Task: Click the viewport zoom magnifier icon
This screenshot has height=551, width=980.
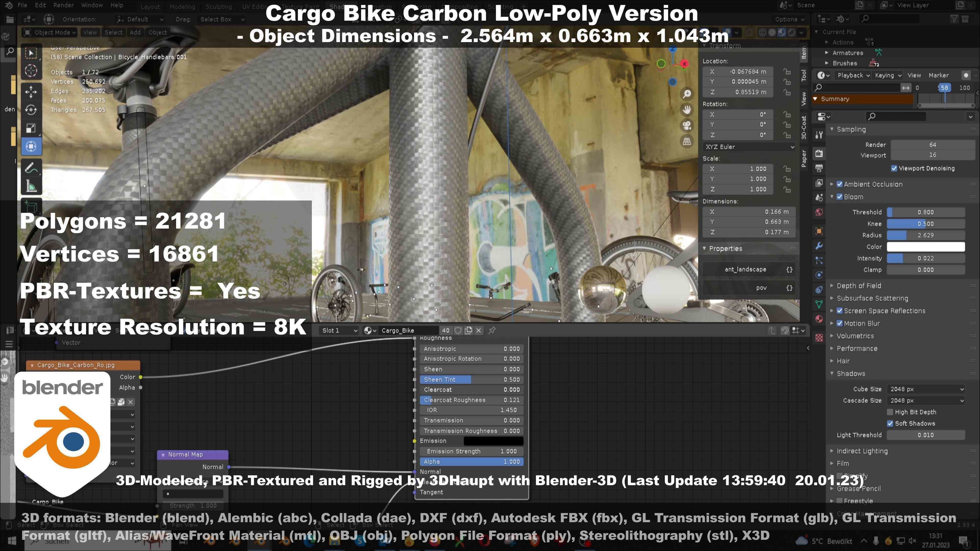Action: pyautogui.click(x=687, y=94)
